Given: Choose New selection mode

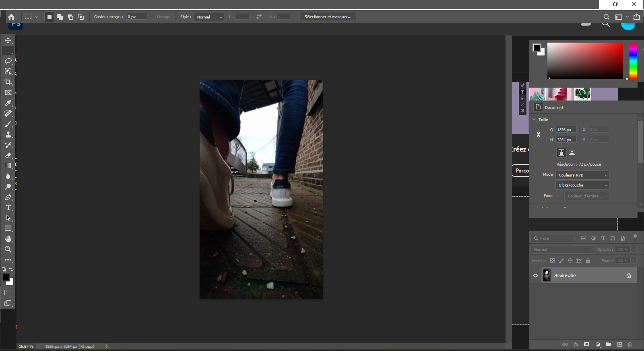Looking at the screenshot, I should (x=50, y=17).
